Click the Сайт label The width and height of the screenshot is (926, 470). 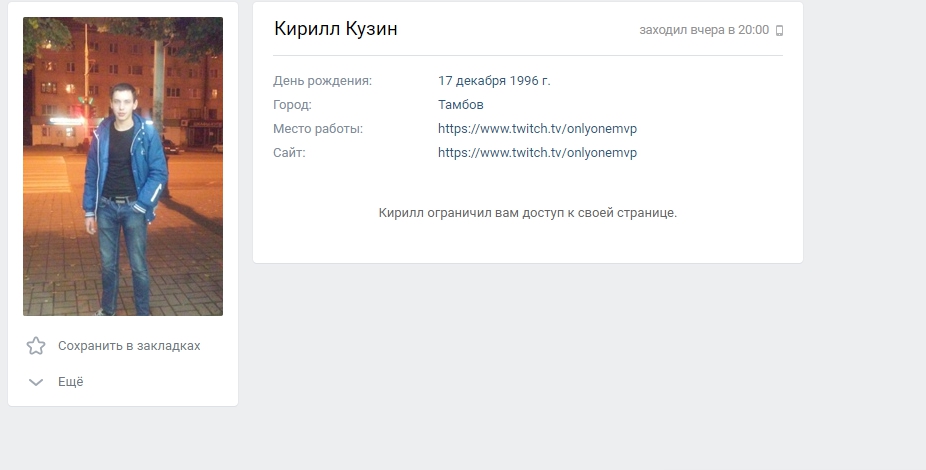[x=289, y=153]
